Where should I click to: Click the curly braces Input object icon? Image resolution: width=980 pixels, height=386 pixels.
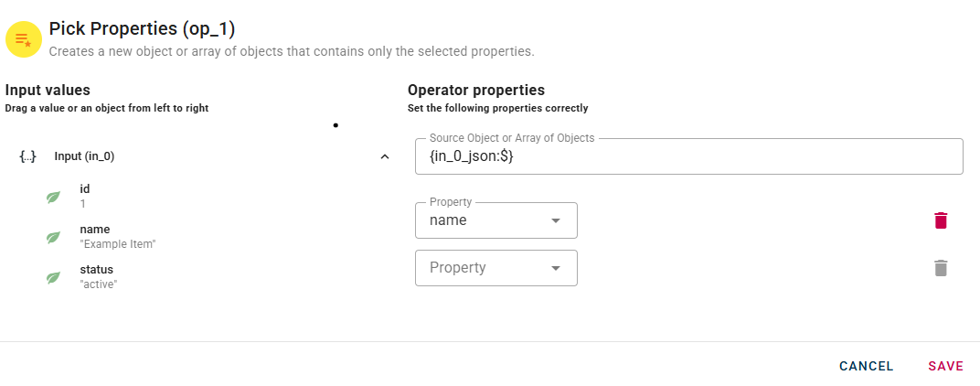coord(27,156)
